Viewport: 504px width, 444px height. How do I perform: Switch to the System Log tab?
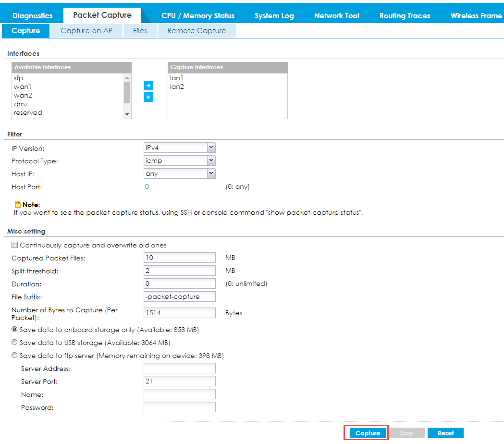tap(274, 15)
